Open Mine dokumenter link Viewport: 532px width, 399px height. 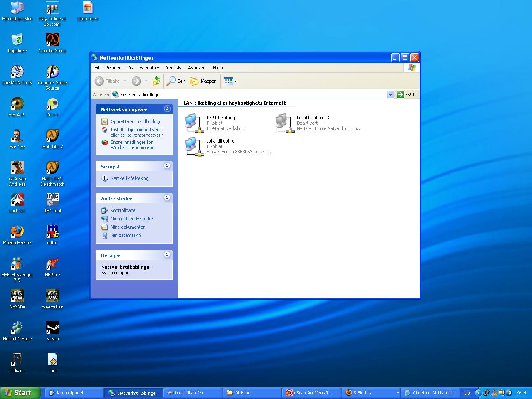[128, 227]
